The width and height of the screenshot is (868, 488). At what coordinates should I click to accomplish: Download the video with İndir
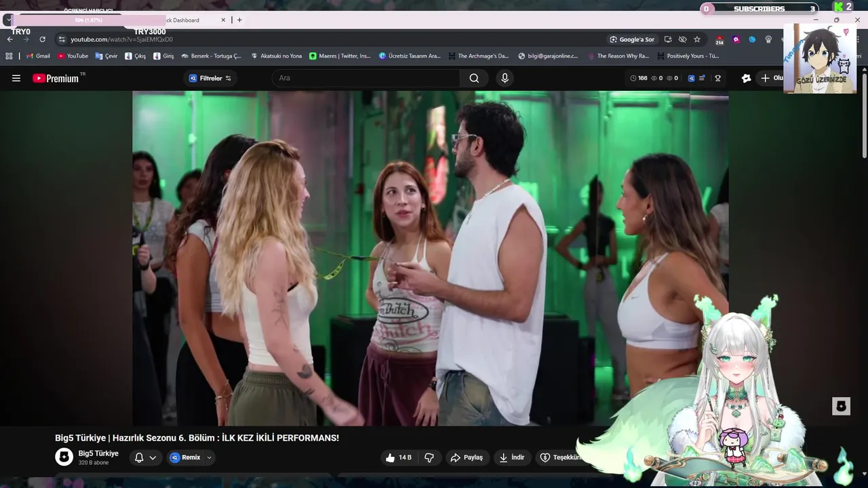tap(512, 457)
